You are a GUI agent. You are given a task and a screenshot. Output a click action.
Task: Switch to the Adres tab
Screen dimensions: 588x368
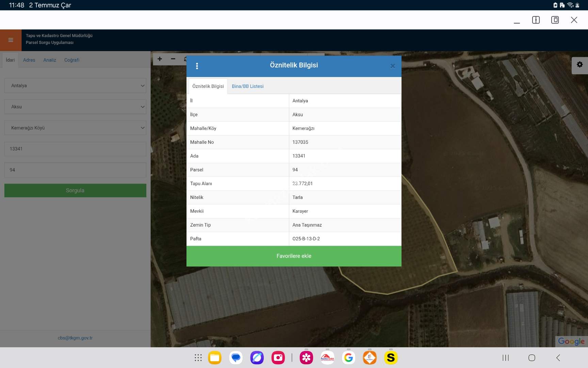click(29, 60)
